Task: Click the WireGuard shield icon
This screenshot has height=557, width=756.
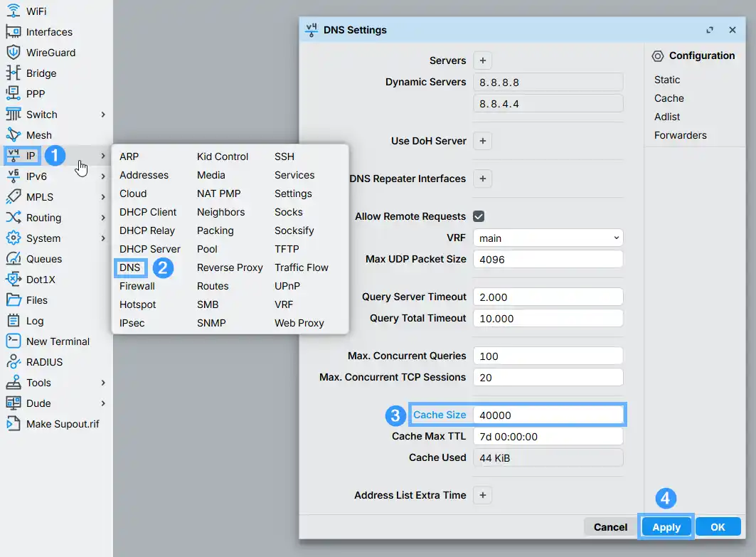Action: coord(13,52)
